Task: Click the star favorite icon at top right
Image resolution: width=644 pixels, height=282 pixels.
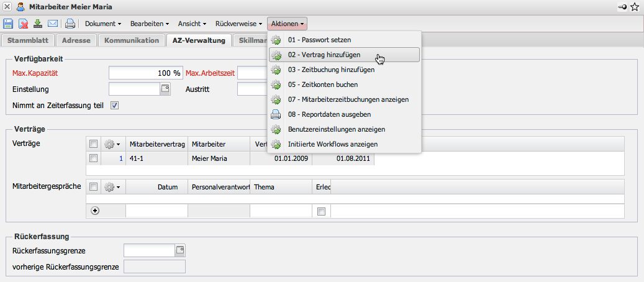Action: 635,7
